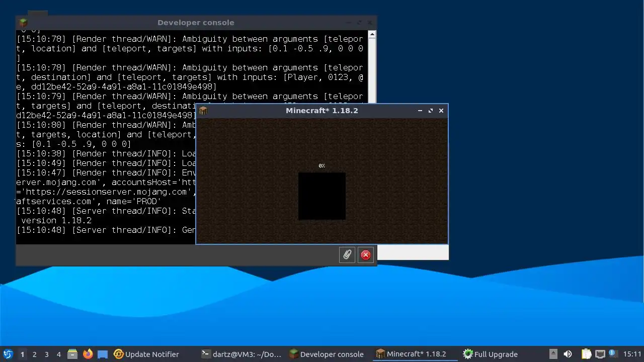The image size is (644, 362).
Task: Click the 0% loading progress text
Action: 322,166
